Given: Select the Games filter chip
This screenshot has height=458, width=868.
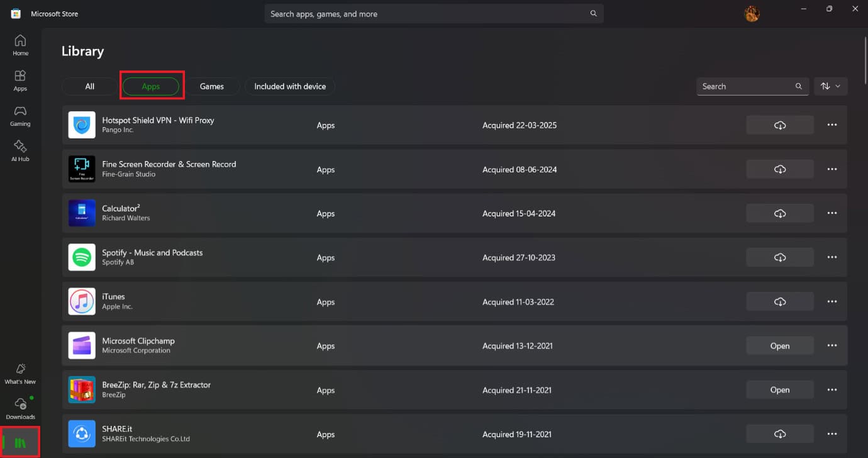Looking at the screenshot, I should click(x=212, y=86).
